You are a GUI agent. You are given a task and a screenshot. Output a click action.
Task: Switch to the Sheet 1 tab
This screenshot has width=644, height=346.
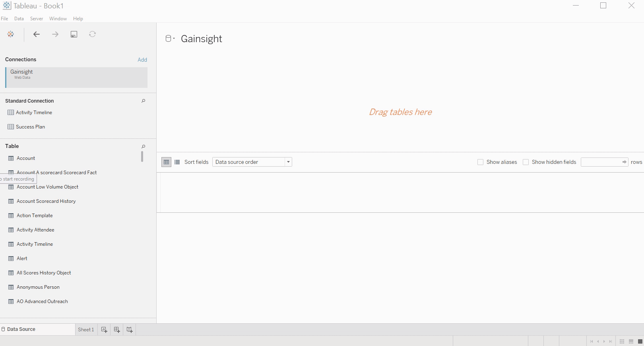86,329
